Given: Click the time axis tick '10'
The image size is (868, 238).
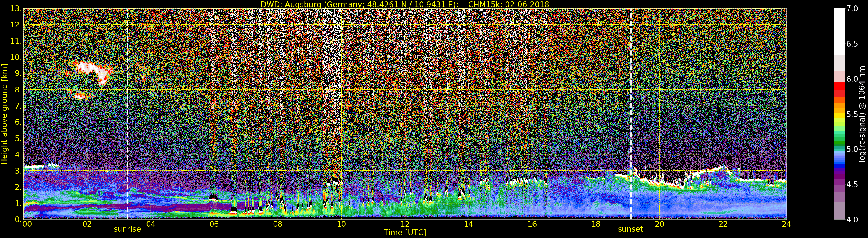Looking at the screenshot, I should coord(341,224).
